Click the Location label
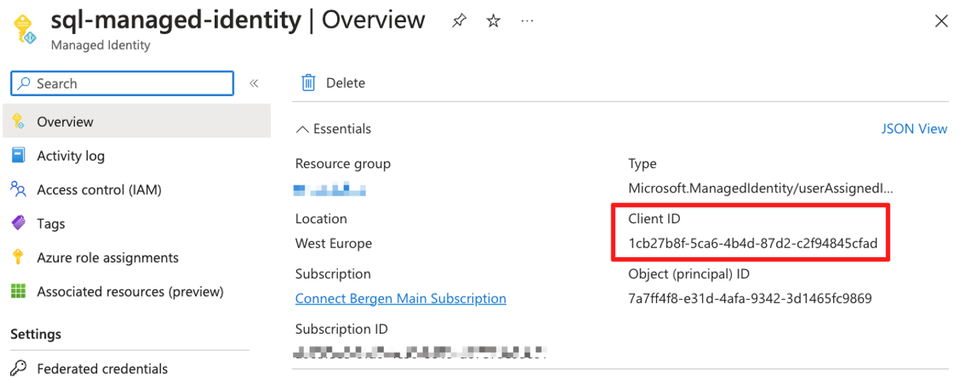The width and height of the screenshot is (980, 392). pos(321,218)
